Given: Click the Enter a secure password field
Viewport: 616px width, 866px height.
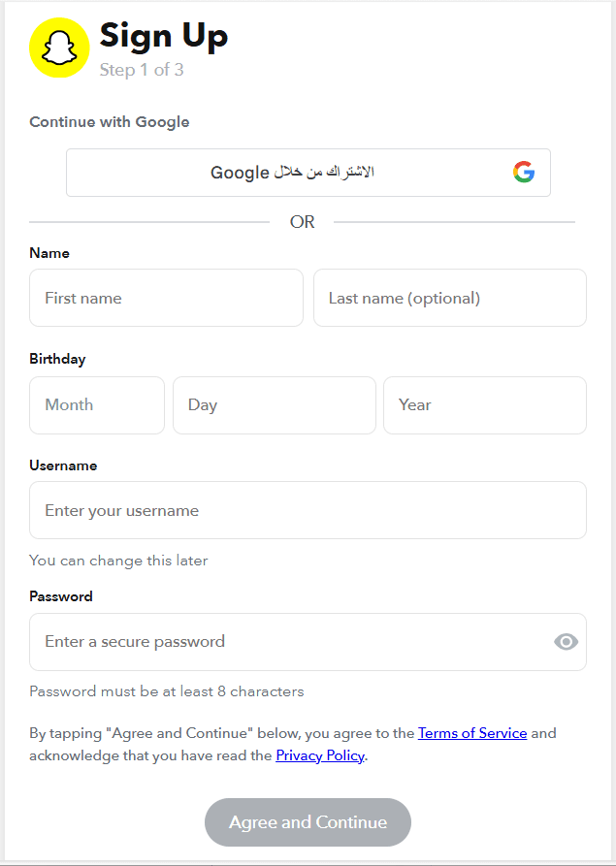Looking at the screenshot, I should (291, 641).
